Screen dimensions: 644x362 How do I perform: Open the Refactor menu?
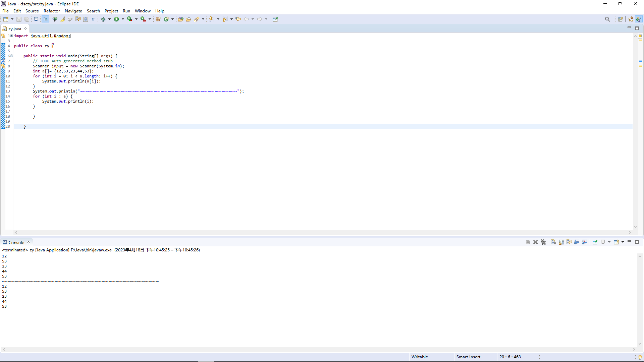pos(52,11)
